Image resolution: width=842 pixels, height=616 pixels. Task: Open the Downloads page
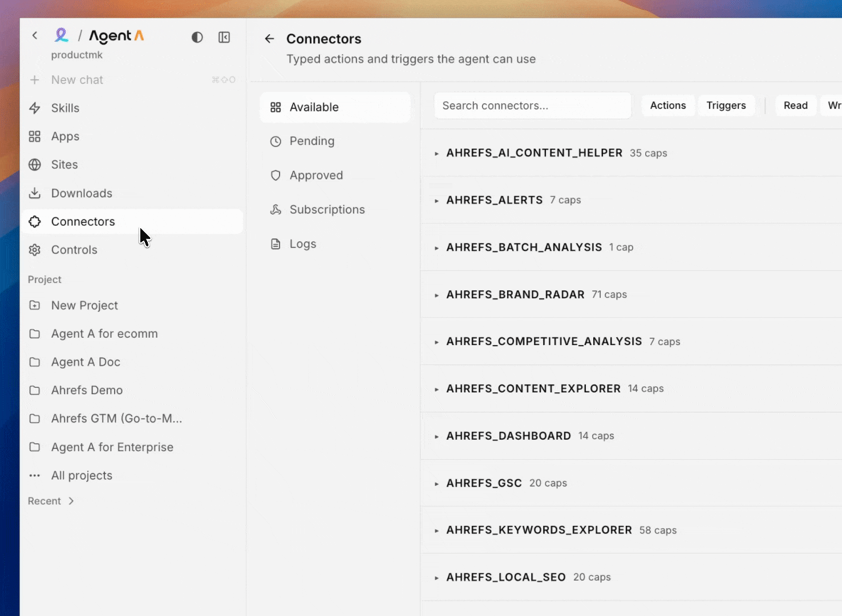(x=132, y=193)
